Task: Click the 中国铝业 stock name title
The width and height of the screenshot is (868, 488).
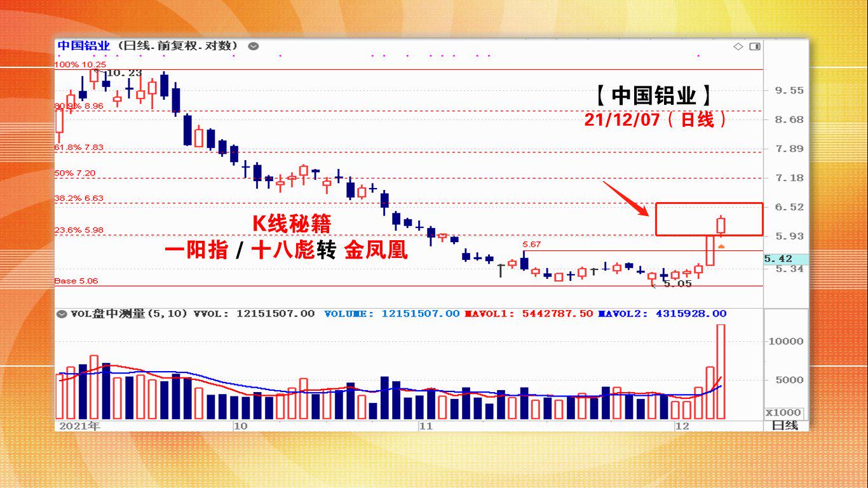Action: click(84, 46)
